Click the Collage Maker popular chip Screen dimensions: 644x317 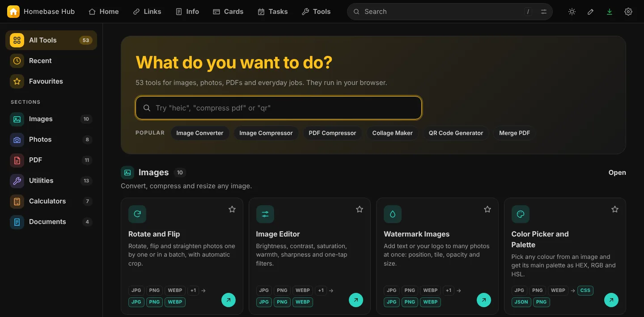pos(393,133)
